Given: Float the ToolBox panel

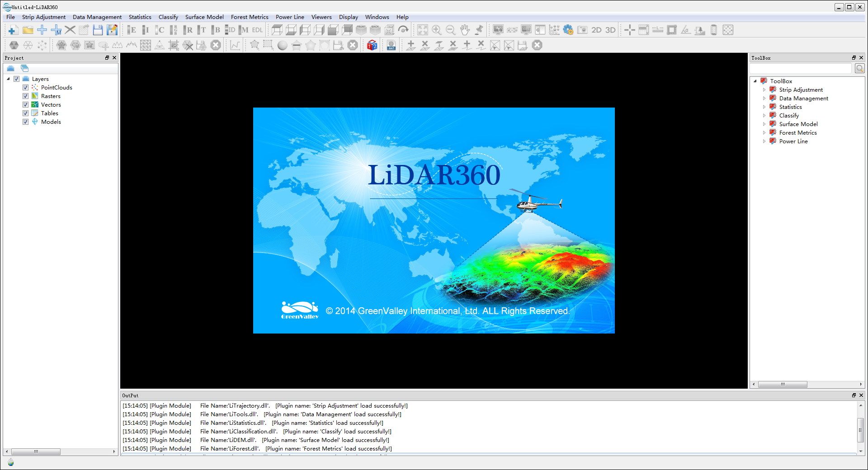Looking at the screenshot, I should [x=854, y=58].
